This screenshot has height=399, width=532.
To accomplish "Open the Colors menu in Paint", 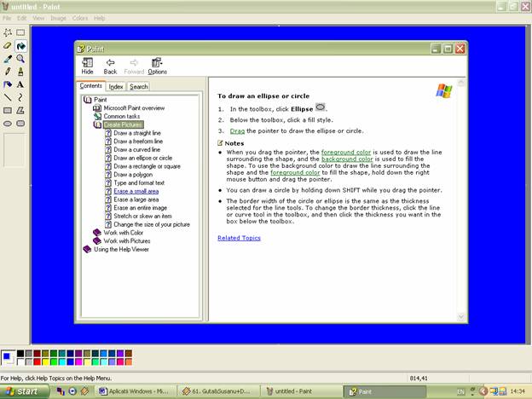I will [80, 18].
